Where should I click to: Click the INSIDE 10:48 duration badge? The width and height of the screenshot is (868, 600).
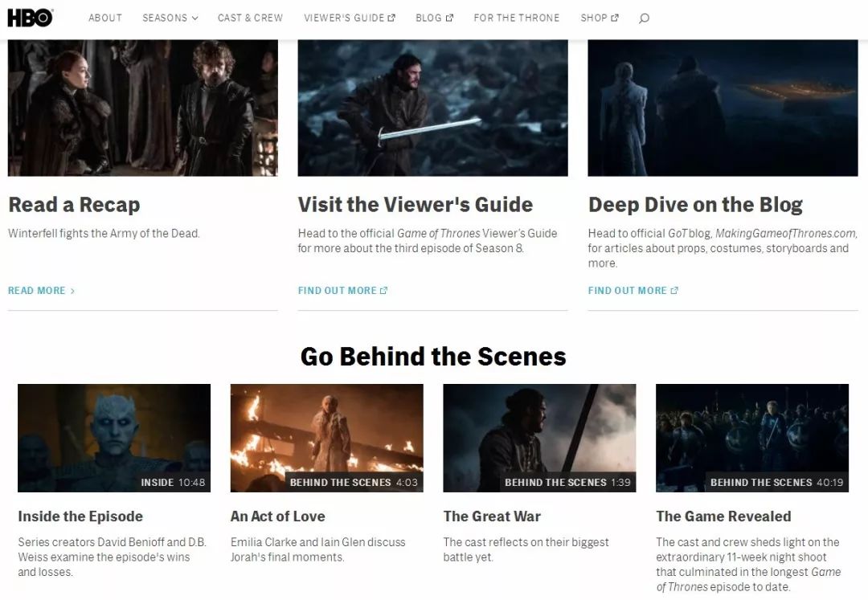pos(173,482)
